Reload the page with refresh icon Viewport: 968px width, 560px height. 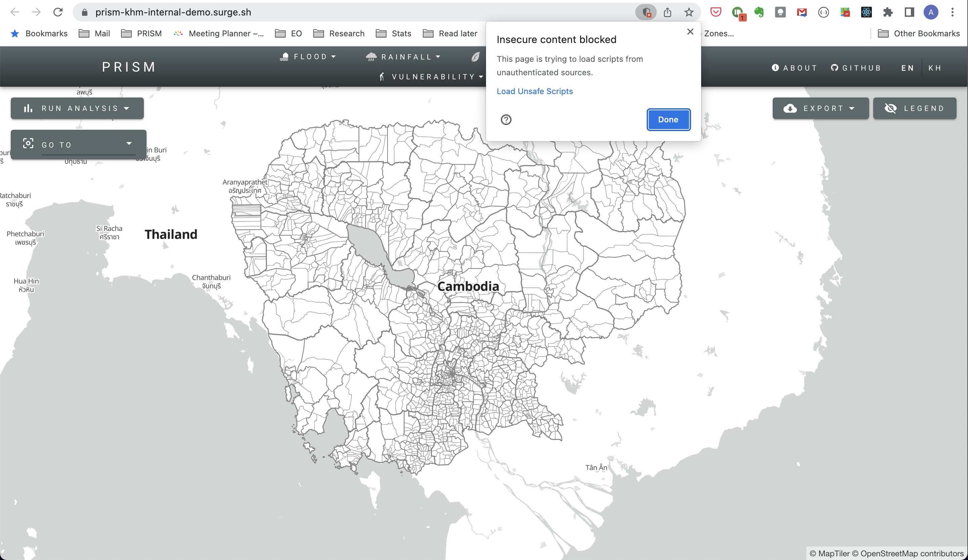click(x=58, y=12)
